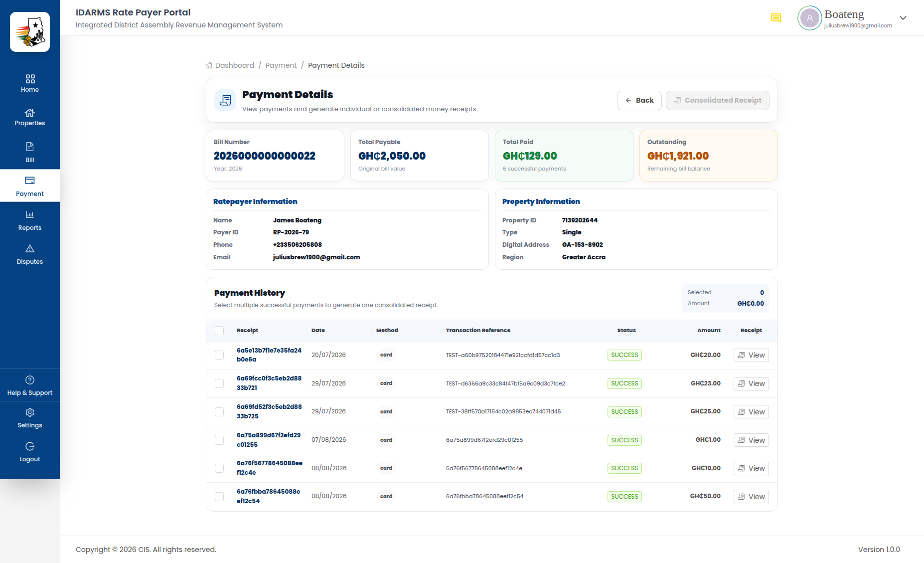Click the Selected Amount GH₵0.00 value
The height and width of the screenshot is (563, 924).
(751, 304)
